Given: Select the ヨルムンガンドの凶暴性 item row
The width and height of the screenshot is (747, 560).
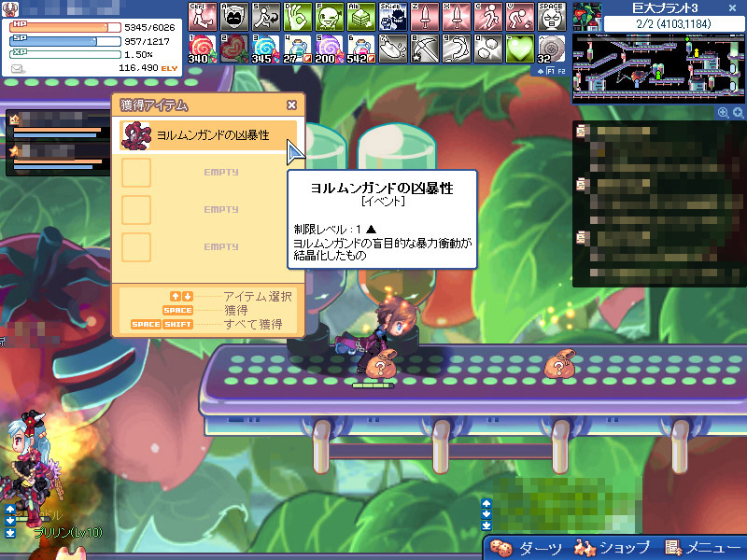Looking at the screenshot, I should click(207, 135).
